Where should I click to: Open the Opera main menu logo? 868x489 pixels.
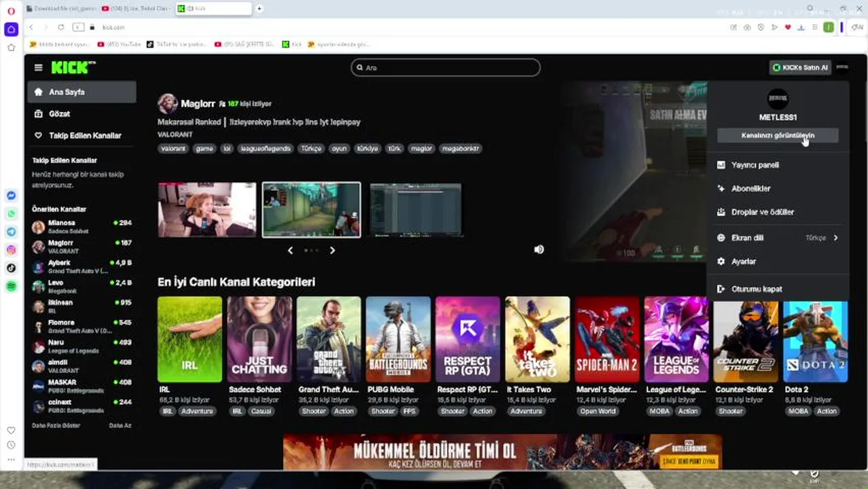pos(11,11)
